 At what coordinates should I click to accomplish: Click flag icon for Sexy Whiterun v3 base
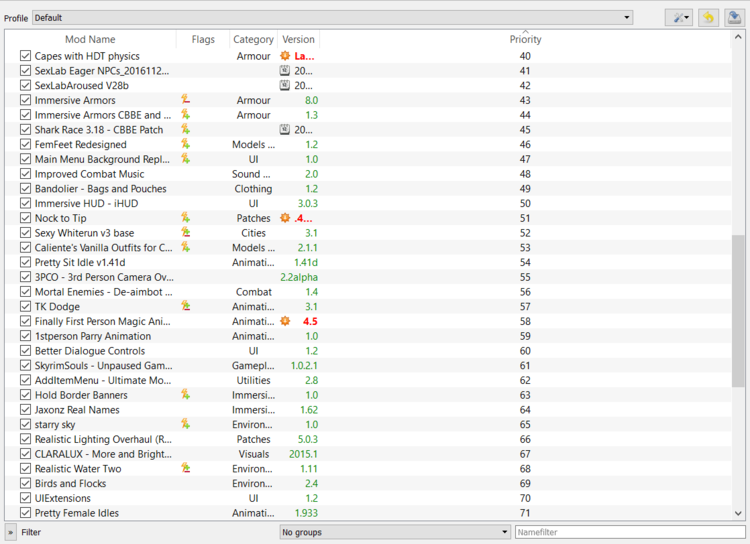tap(186, 233)
